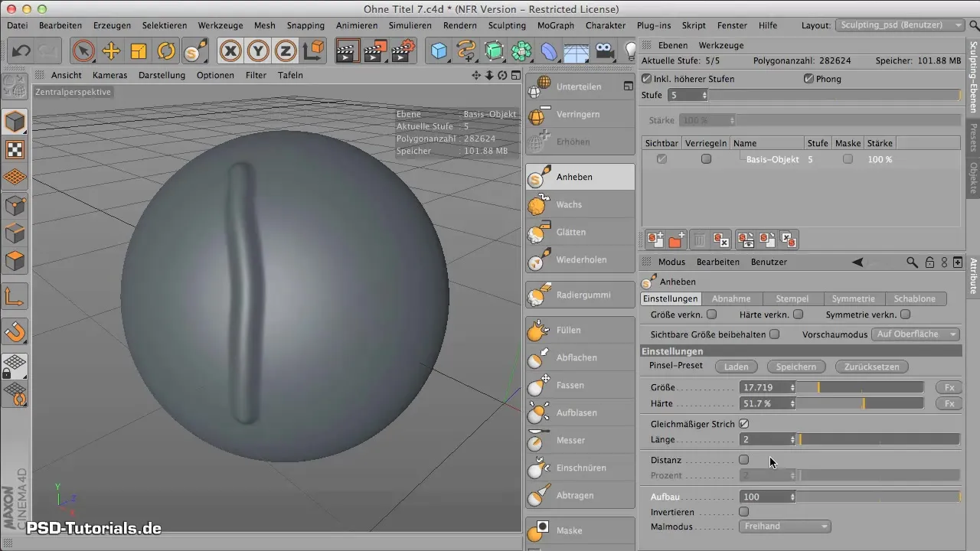Activate the Messer knife brush

580,440
